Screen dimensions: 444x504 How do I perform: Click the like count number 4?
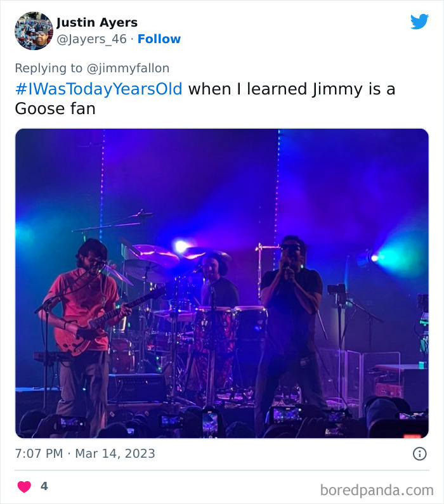[44, 486]
